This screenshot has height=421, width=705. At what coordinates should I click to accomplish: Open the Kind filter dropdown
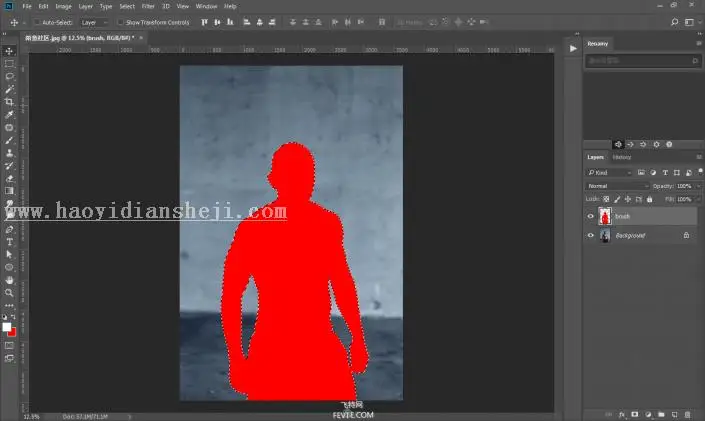(x=609, y=172)
